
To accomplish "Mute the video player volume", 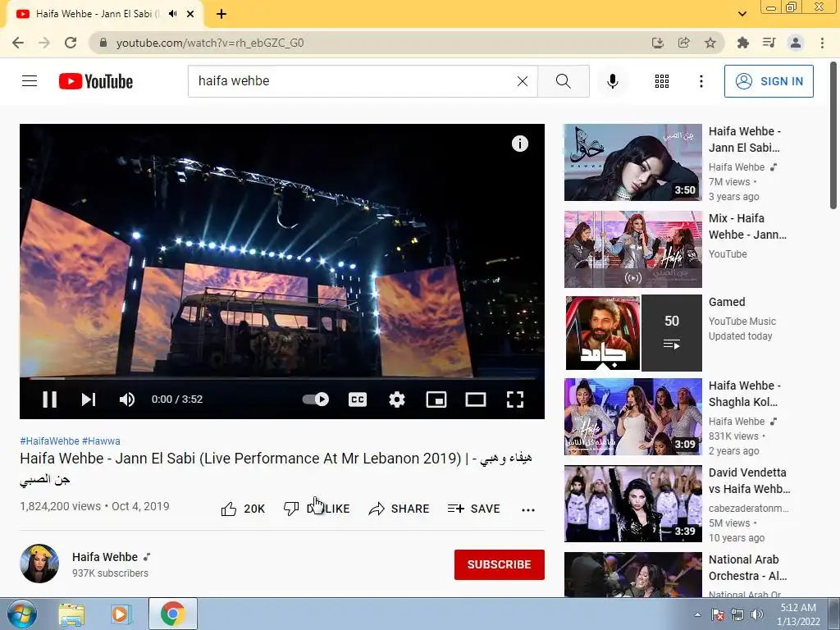I will (127, 399).
